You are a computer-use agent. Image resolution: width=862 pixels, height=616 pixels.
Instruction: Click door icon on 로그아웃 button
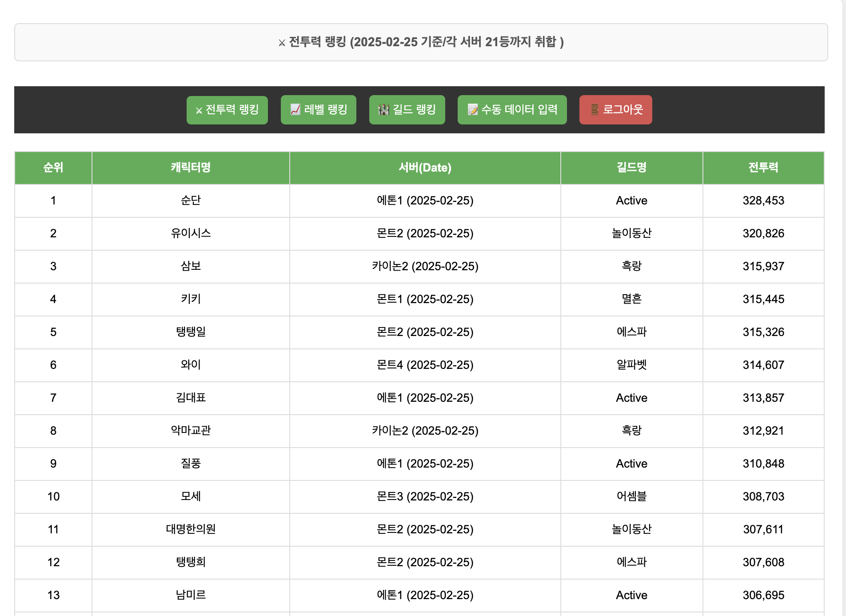click(x=595, y=109)
